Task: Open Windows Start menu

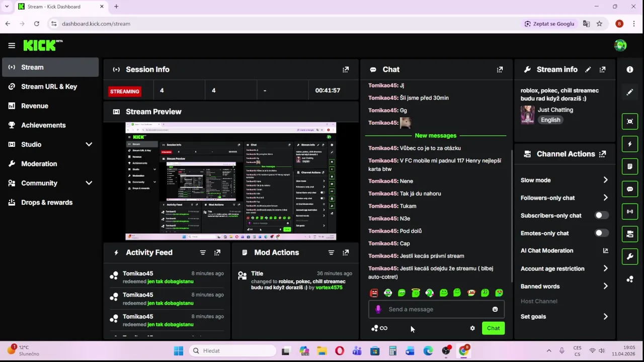Action: coord(179,350)
